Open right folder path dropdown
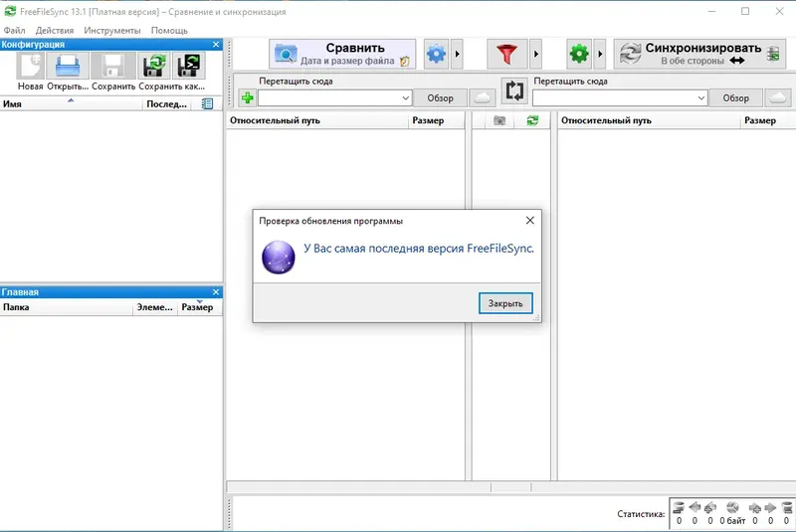 tap(701, 97)
